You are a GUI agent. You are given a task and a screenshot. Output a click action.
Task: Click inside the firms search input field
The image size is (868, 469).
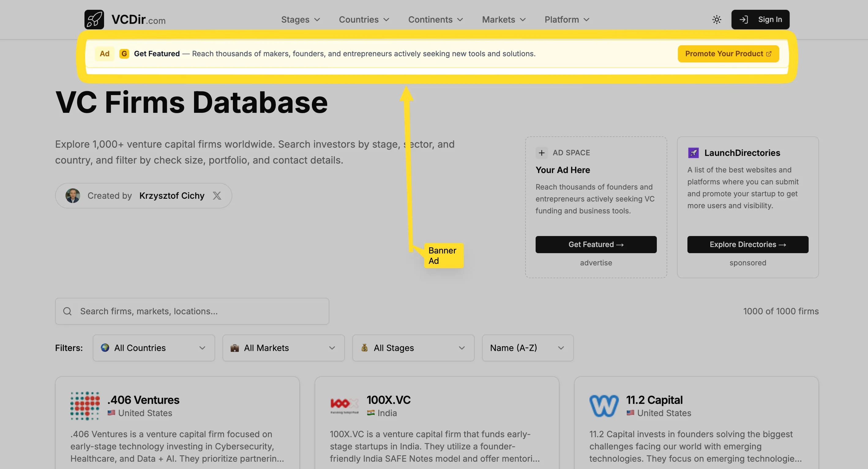click(x=192, y=311)
